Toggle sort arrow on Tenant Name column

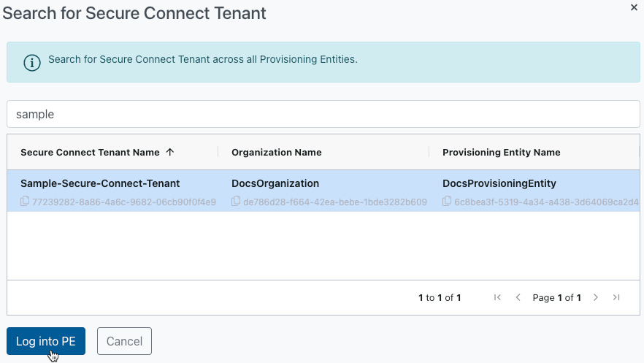[x=170, y=152]
